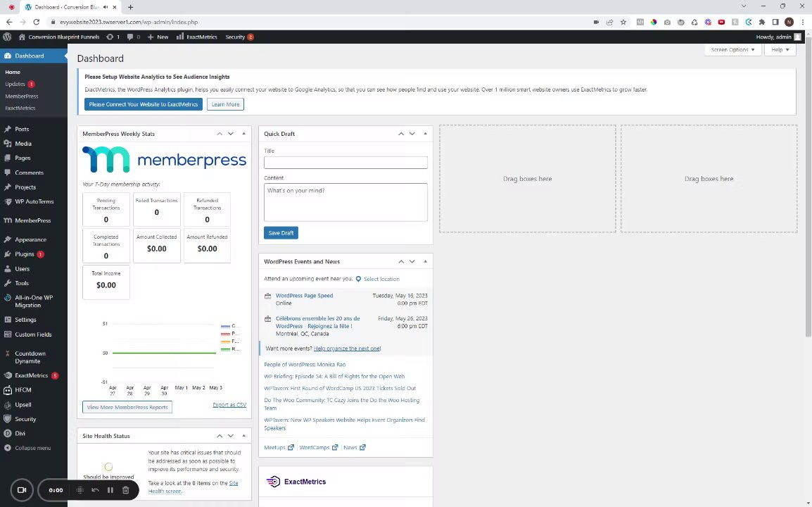Click the camera icon in recorder widget
This screenshot has width=812, height=507.
click(22, 490)
